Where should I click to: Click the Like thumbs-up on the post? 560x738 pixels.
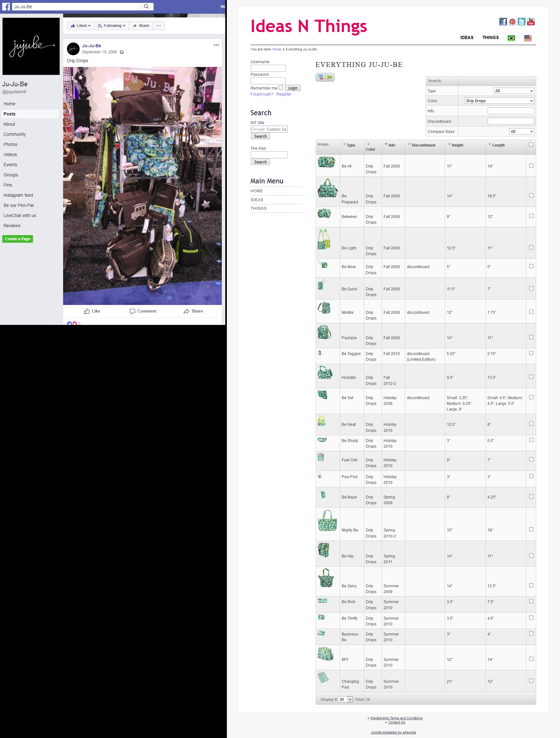92,311
